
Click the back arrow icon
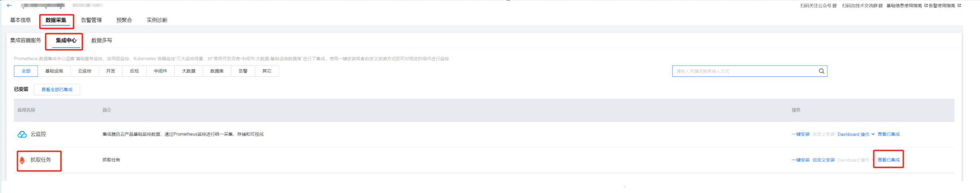[x=9, y=6]
